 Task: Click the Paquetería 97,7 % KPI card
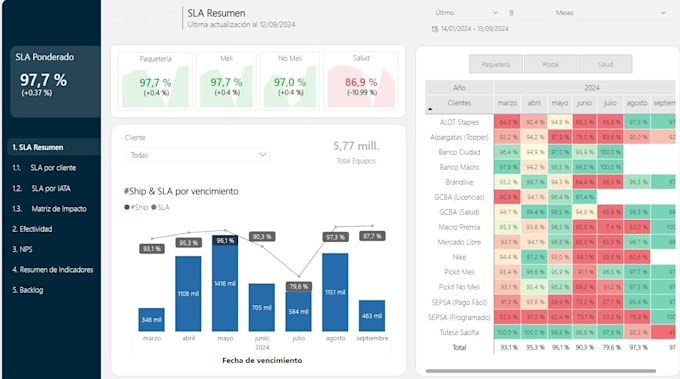pos(155,81)
